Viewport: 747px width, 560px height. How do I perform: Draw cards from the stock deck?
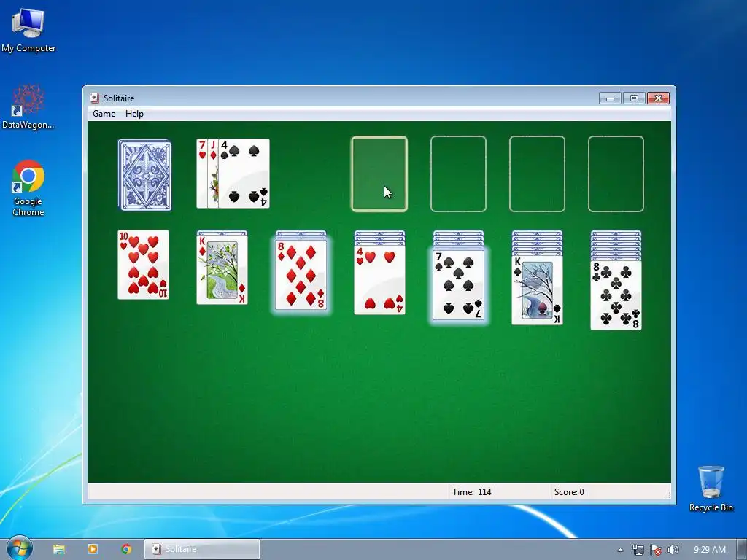pyautogui.click(x=145, y=175)
